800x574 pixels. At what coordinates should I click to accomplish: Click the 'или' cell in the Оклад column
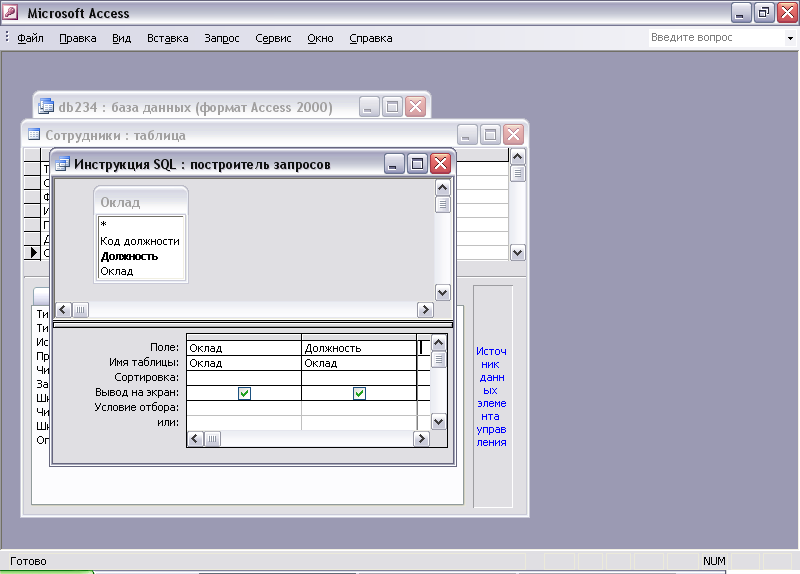click(x=244, y=423)
